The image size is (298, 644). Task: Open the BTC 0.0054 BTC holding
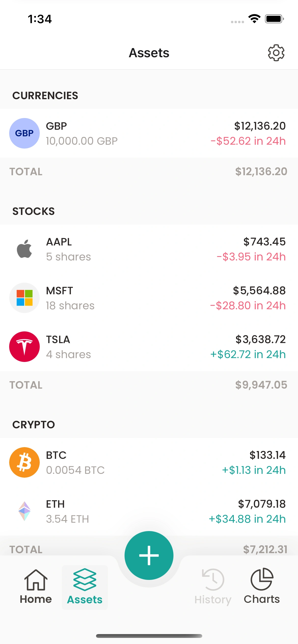(x=149, y=462)
